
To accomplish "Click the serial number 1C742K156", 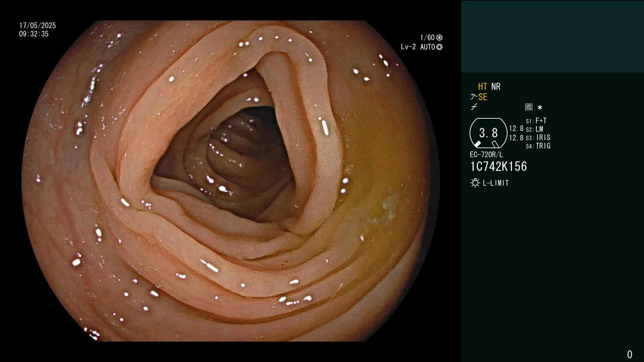I will [x=498, y=167].
